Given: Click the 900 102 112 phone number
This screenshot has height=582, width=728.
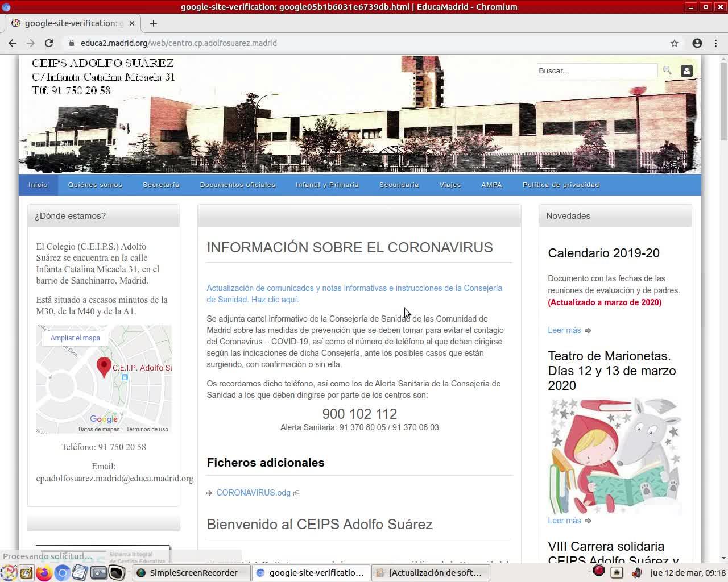Looking at the screenshot, I should pyautogui.click(x=359, y=414).
